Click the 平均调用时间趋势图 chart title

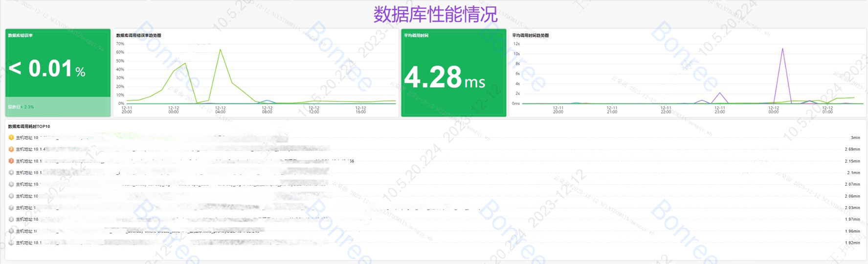coord(530,35)
